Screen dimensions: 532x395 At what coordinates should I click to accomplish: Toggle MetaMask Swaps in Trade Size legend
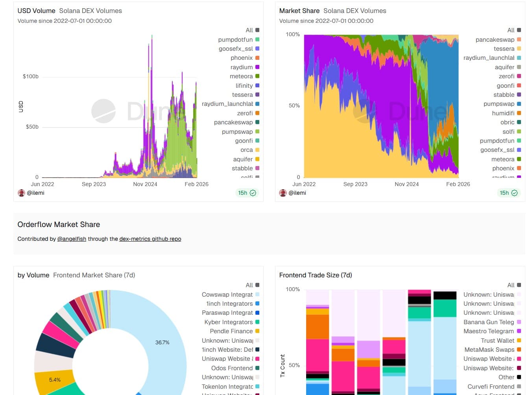click(x=493, y=350)
